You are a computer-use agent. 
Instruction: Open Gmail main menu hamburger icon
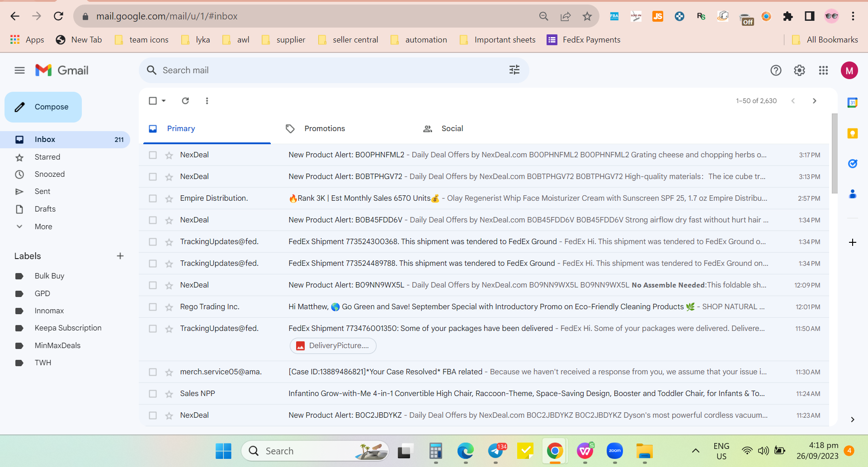(x=19, y=70)
